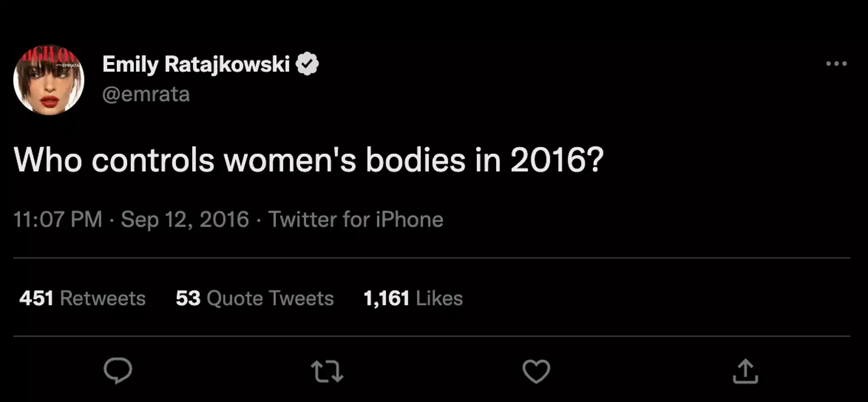Click the @emrata username link
This screenshot has width=868, height=402.
(x=146, y=93)
